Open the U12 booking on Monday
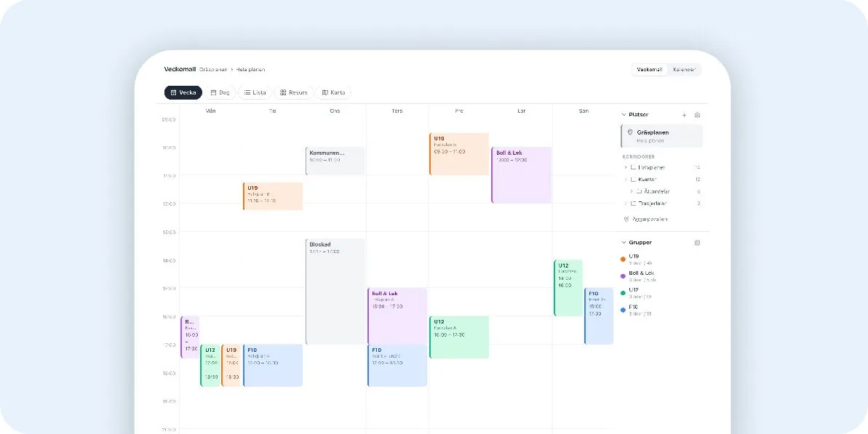Viewport: 868px width, 434px height. tap(210, 366)
